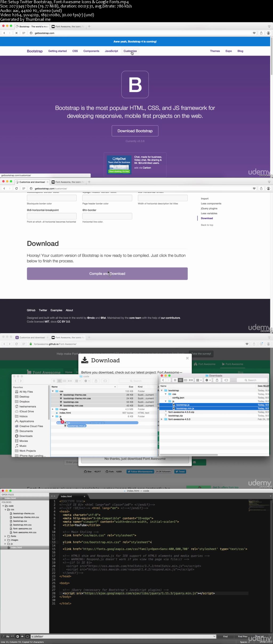This screenshot has width=273, height=644.
Task: Open arrange-by dropdown in Downloads window
Action: click(199, 380)
